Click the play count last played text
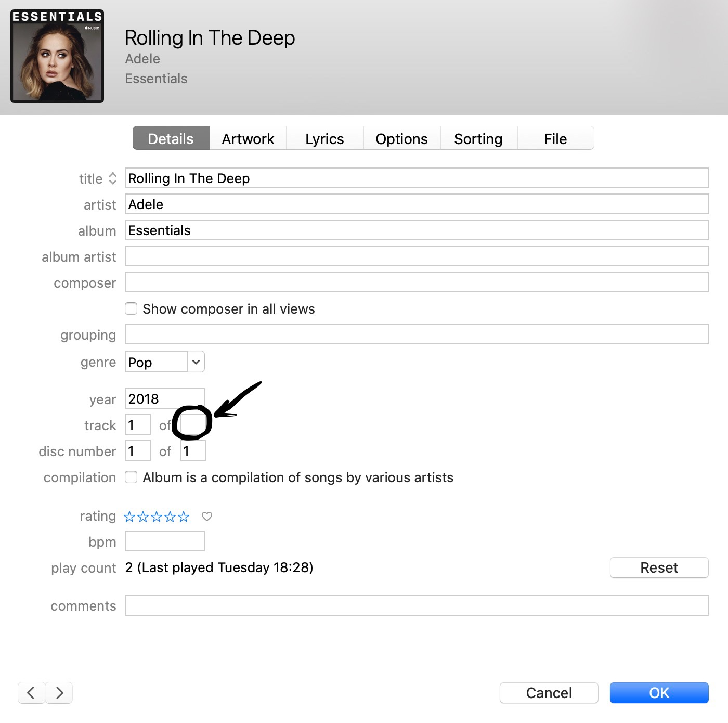Viewport: 728px width, 723px height. point(219,567)
